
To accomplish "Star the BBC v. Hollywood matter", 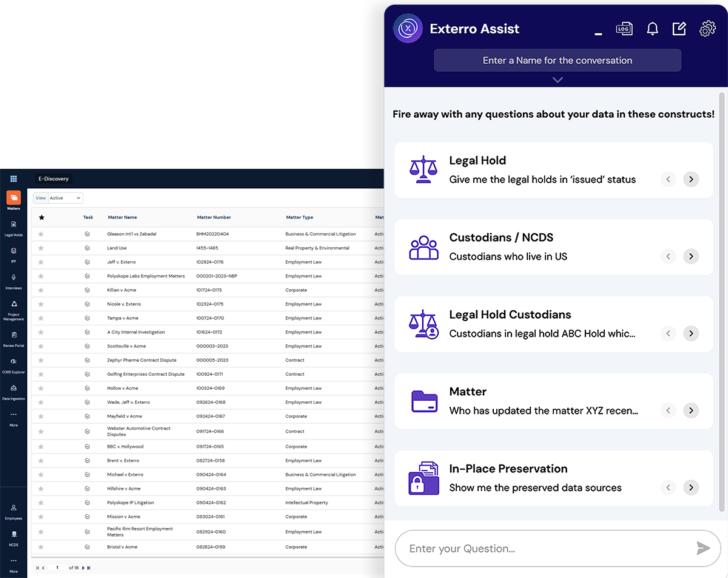I will point(41,446).
